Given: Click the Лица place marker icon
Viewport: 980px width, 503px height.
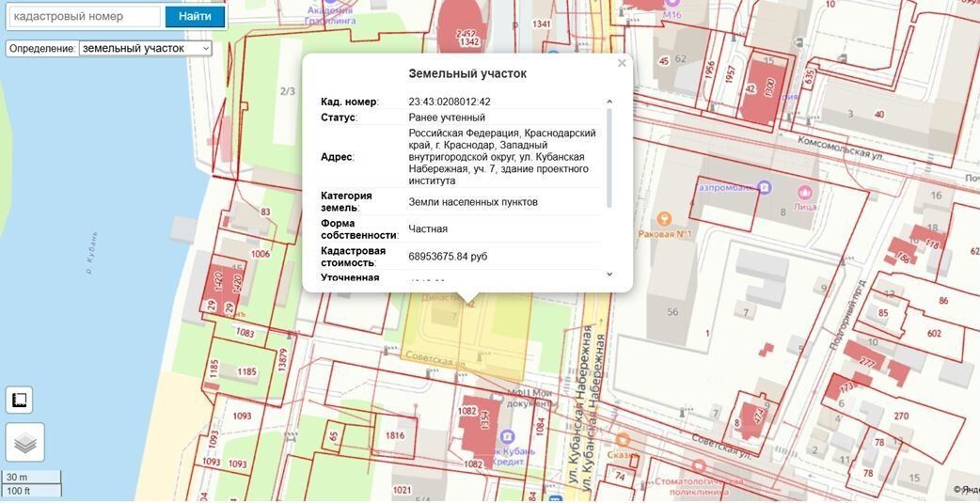Looking at the screenshot, I should (806, 191).
